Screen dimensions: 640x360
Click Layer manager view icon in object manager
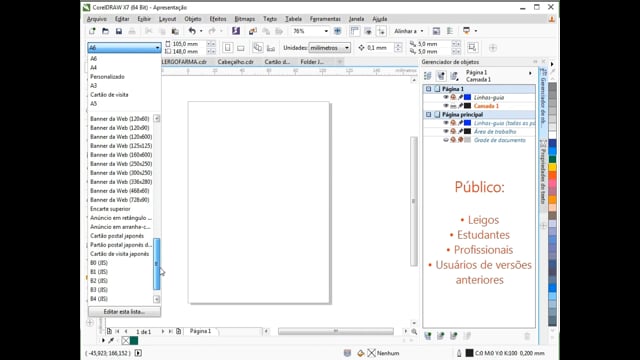click(454, 76)
